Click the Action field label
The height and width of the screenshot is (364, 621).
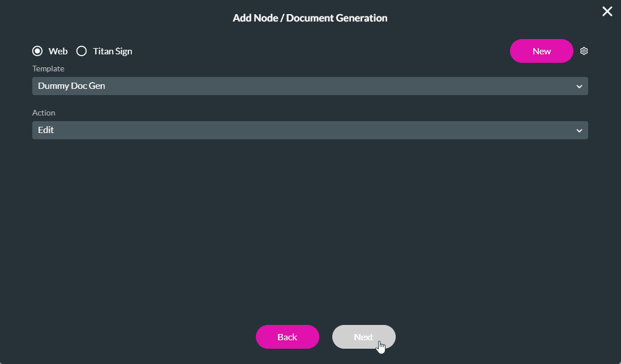coord(44,113)
